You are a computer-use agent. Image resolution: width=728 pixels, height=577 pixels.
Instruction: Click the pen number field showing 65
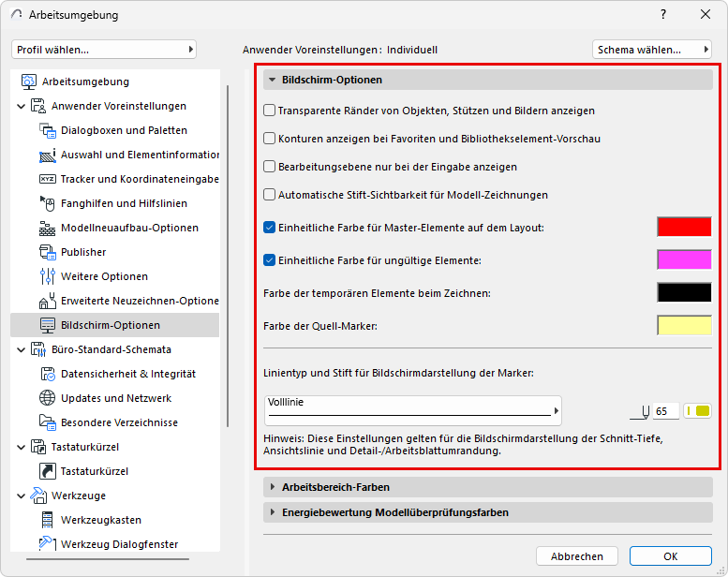click(x=666, y=411)
